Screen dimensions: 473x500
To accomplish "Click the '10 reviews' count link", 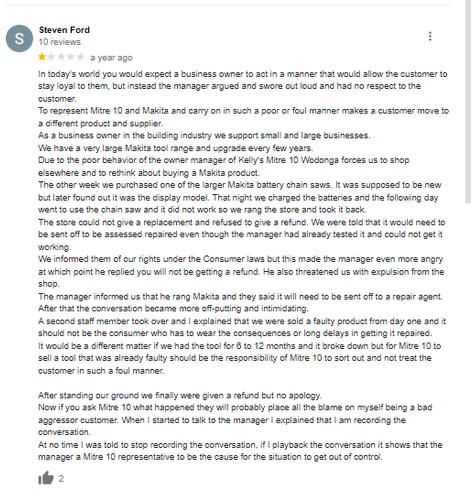I will pos(59,42).
